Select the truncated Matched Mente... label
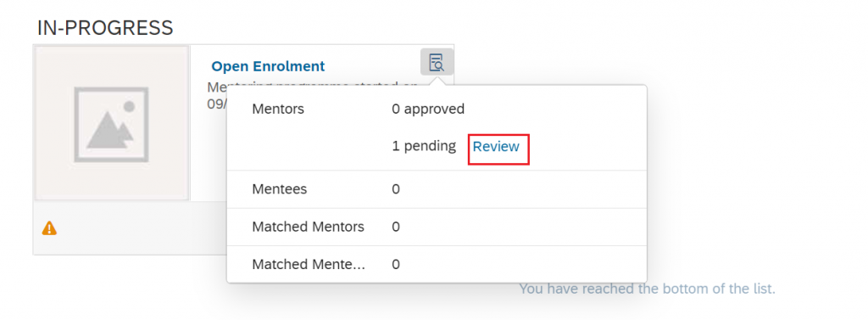The image size is (868, 320). (x=309, y=265)
